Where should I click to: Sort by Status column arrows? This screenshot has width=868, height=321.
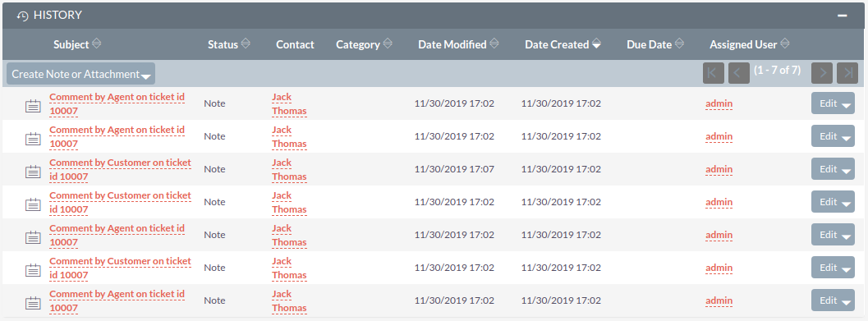[246, 44]
